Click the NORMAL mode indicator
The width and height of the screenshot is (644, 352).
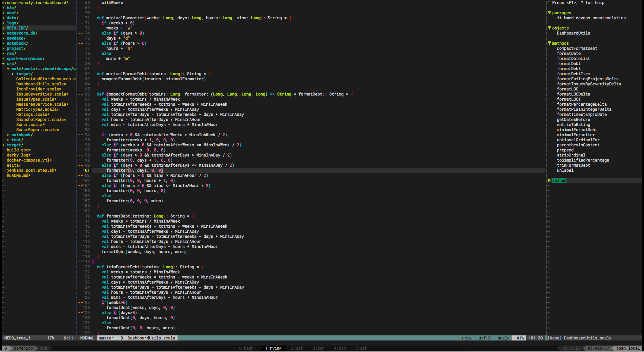(x=87, y=338)
